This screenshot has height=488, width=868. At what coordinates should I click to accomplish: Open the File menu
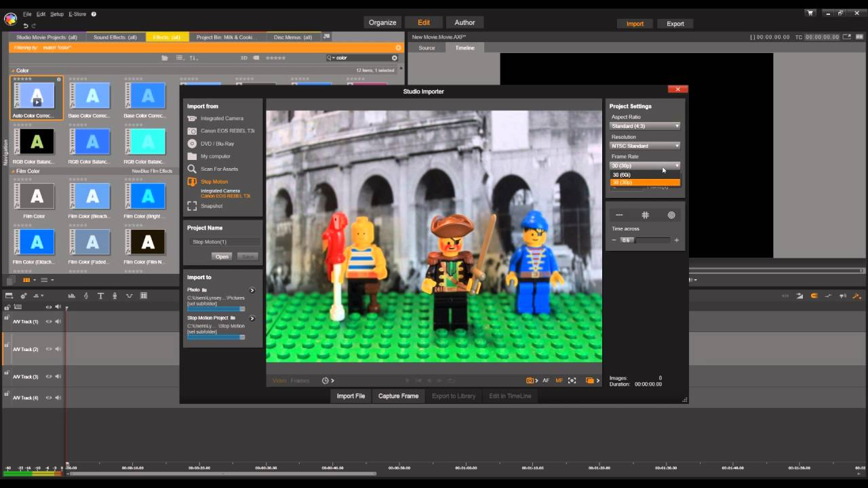(x=27, y=14)
